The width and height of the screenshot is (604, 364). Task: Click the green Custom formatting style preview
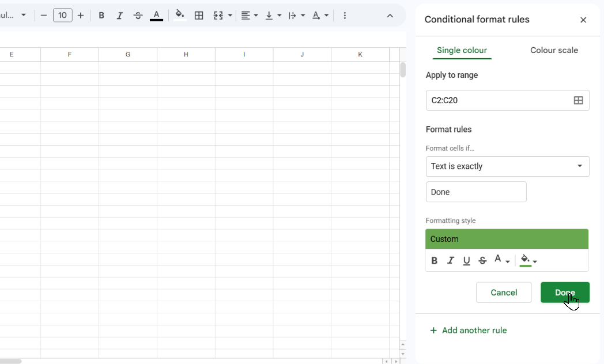click(x=507, y=239)
